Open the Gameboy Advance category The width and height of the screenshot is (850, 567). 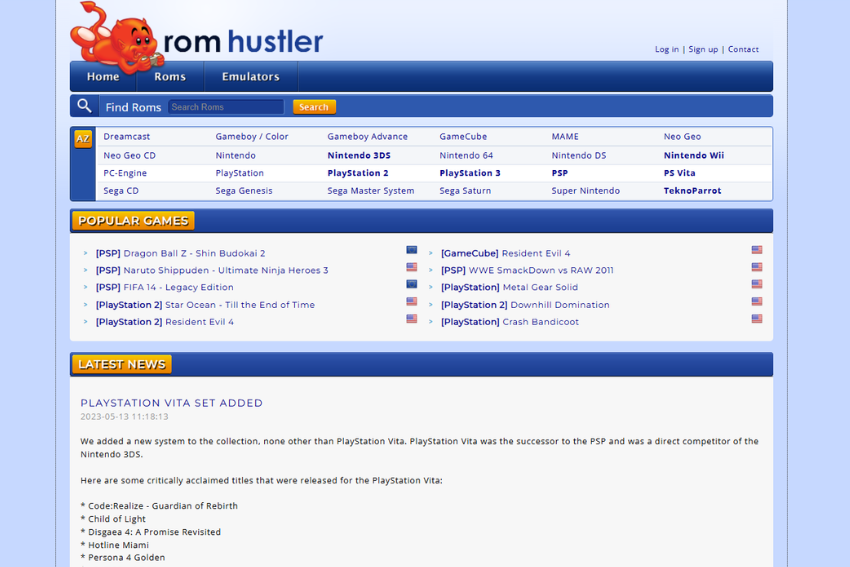368,137
